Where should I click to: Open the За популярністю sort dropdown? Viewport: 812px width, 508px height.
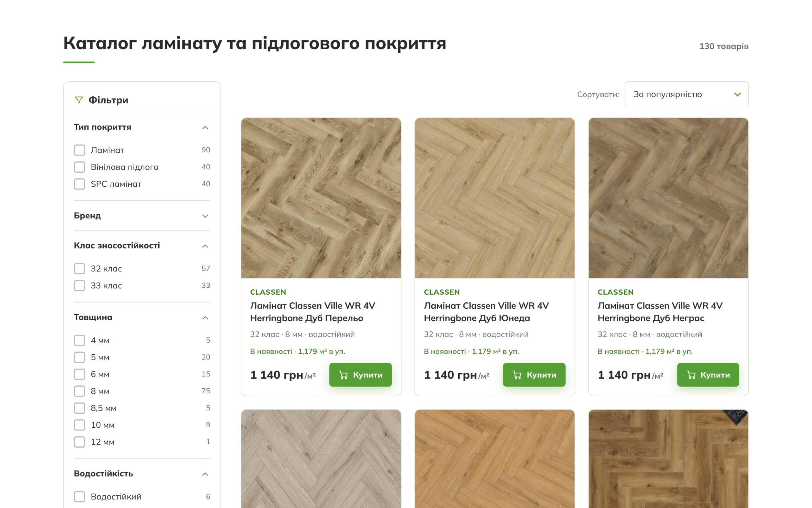tap(686, 94)
